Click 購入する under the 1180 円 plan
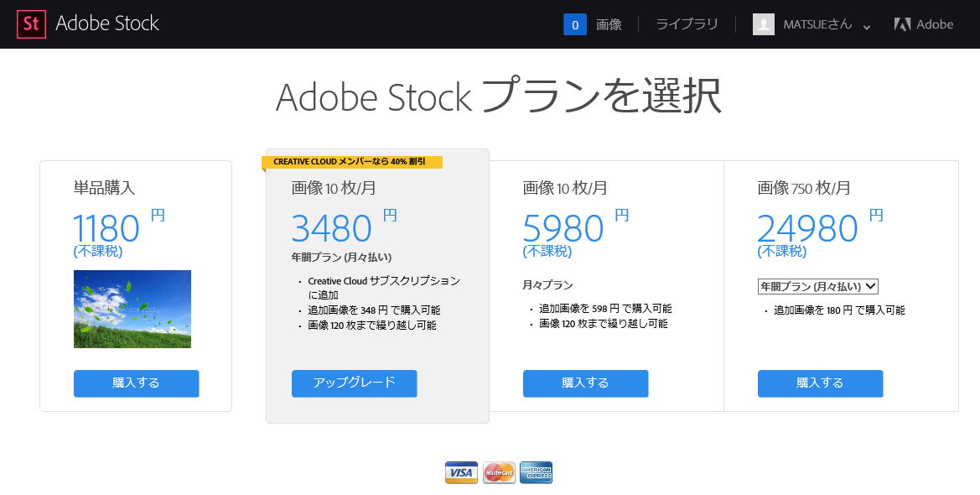The width and height of the screenshot is (980, 495). (136, 383)
